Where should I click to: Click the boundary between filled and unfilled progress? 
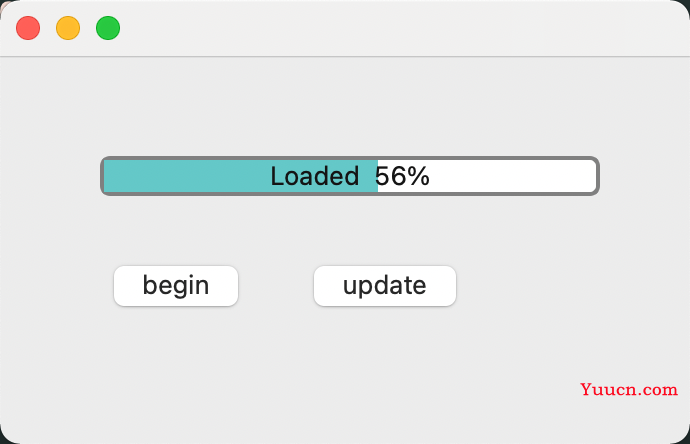[378, 176]
